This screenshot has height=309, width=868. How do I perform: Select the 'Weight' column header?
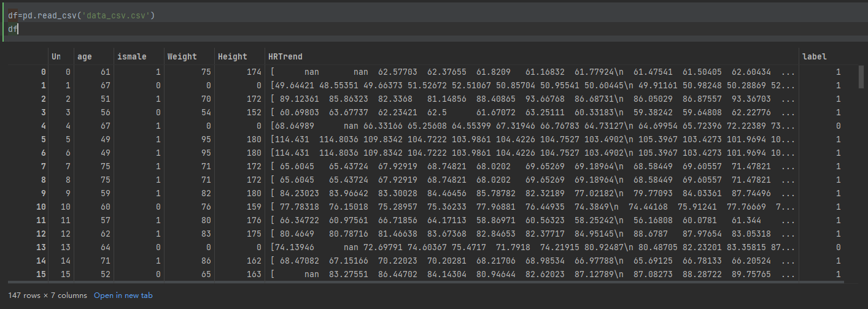(182, 56)
